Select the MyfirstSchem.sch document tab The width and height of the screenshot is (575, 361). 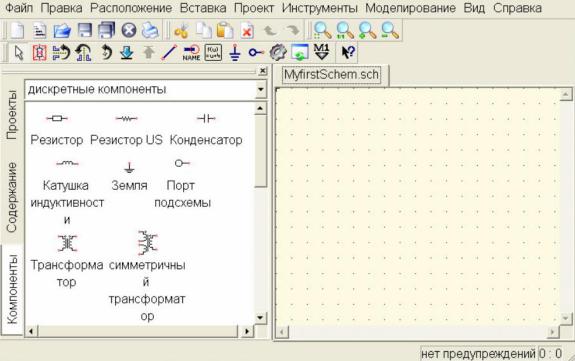332,74
